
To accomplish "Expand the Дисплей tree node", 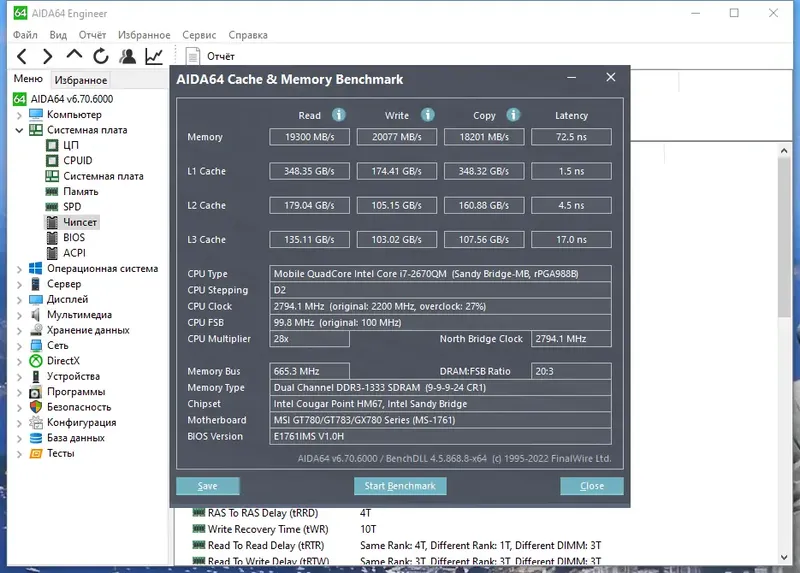I will pos(19,300).
